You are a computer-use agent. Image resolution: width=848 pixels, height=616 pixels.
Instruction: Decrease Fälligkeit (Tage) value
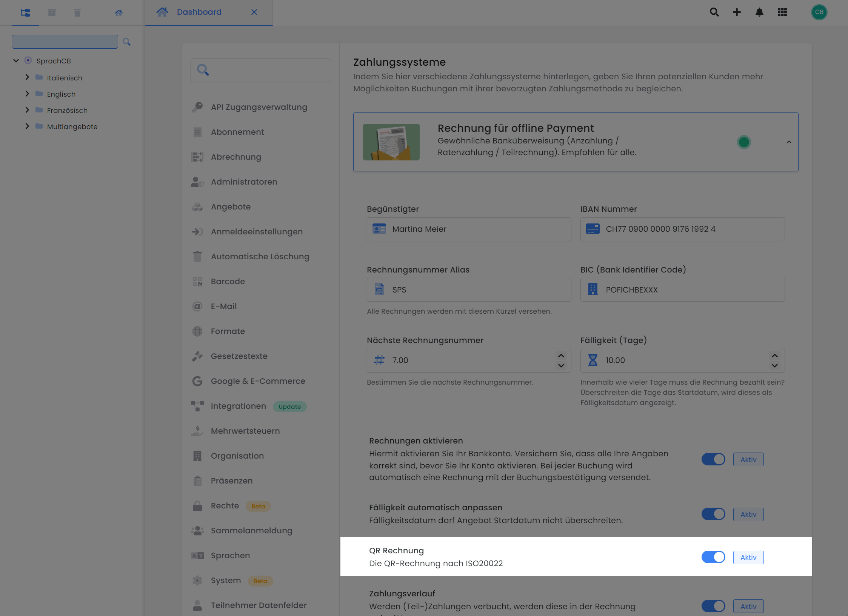pos(775,365)
